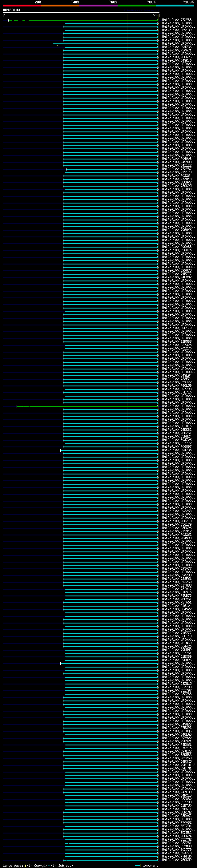Select UniRef100_Q6AZJ8 entry
Viewport: 197px width, 868px height.
click(177, 521)
